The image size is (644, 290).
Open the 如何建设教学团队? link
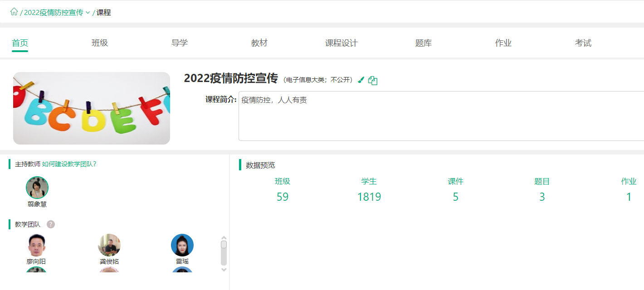click(69, 164)
